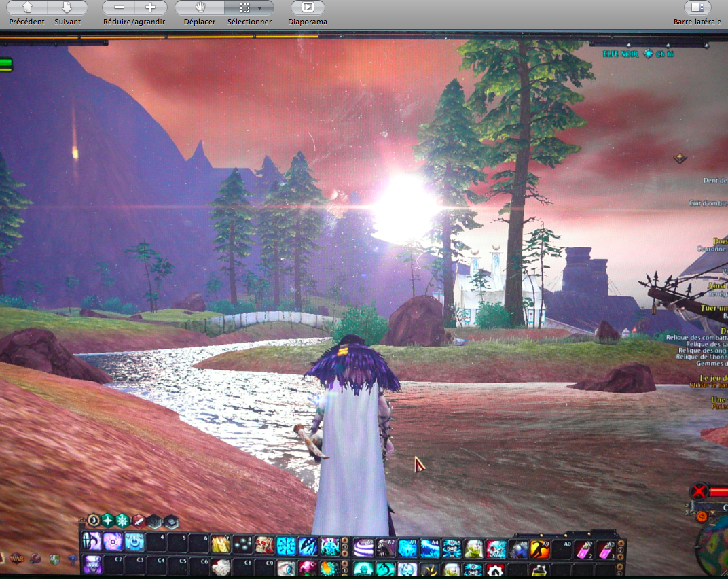Viewport: 728px width, 579px height.
Task: Use the four glowing orbs ability in slot 8
Action: point(242,544)
